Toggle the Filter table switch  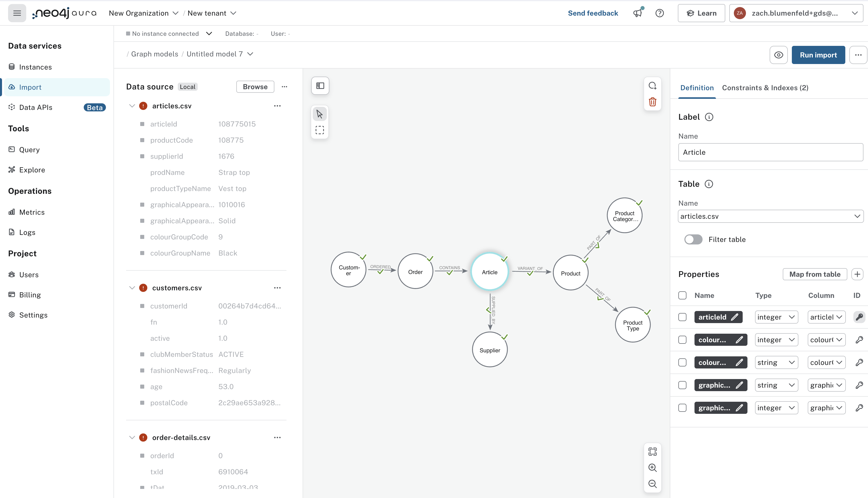693,239
